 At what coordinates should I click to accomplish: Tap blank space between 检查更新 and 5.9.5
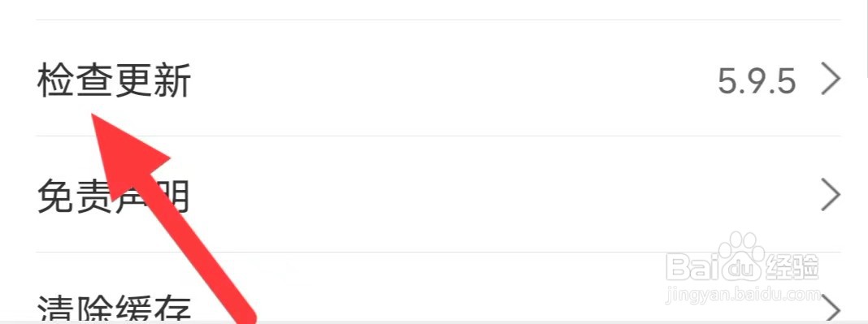(x=454, y=80)
